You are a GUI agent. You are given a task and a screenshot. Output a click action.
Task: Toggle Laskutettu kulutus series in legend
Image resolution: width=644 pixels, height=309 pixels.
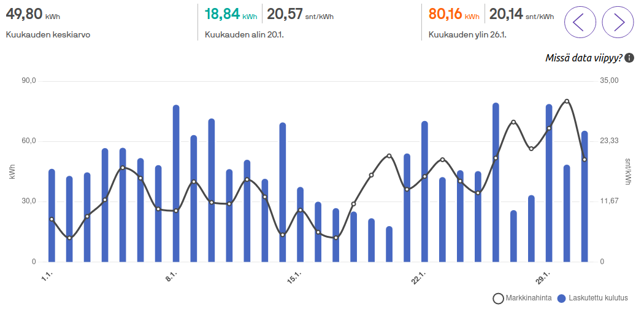coord(592,299)
